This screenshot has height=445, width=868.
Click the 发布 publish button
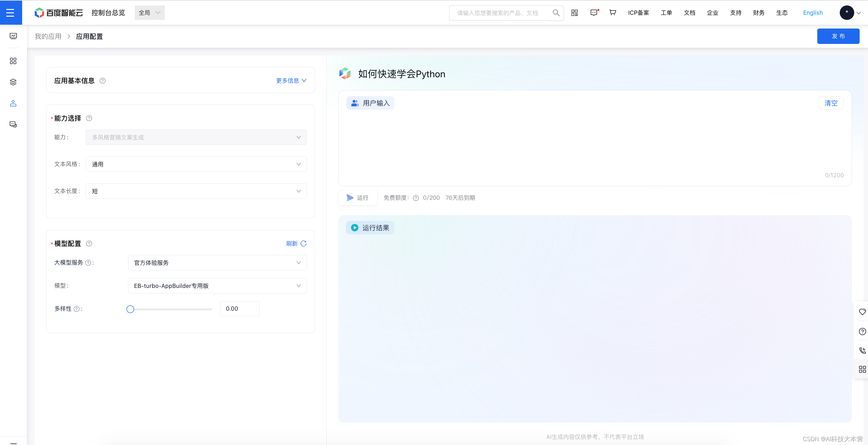[838, 36]
